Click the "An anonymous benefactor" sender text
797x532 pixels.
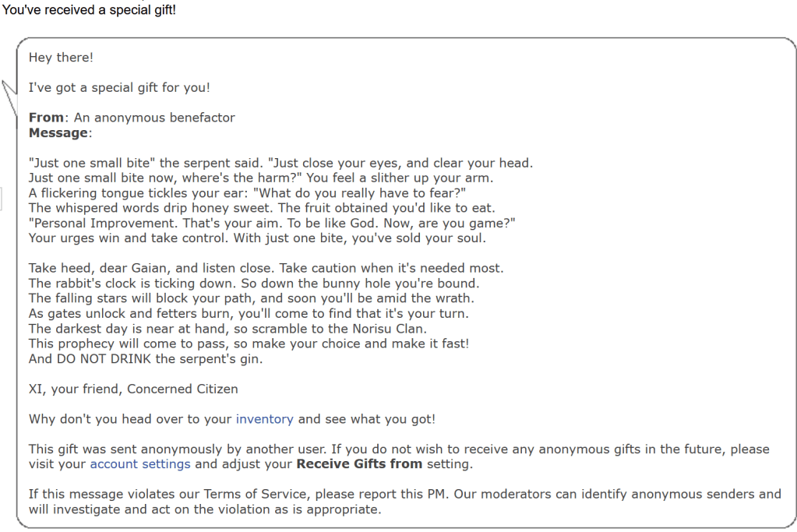click(154, 118)
